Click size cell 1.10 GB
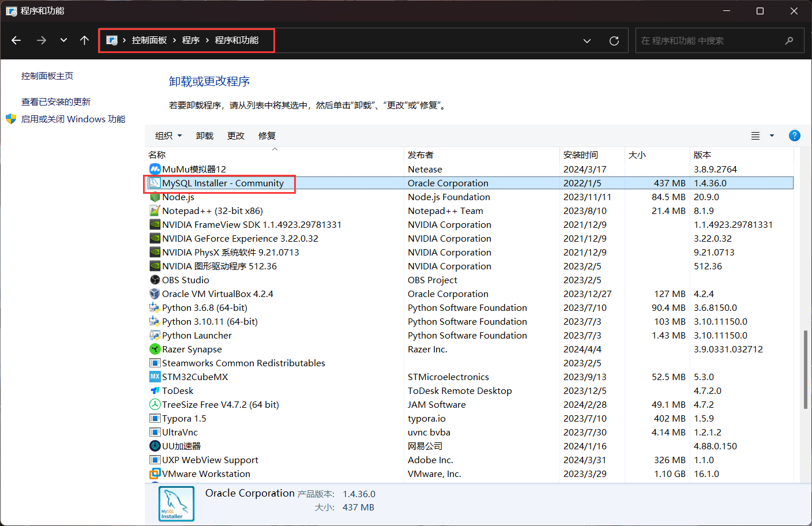Screen dimensions: 812x526 tap(670, 474)
